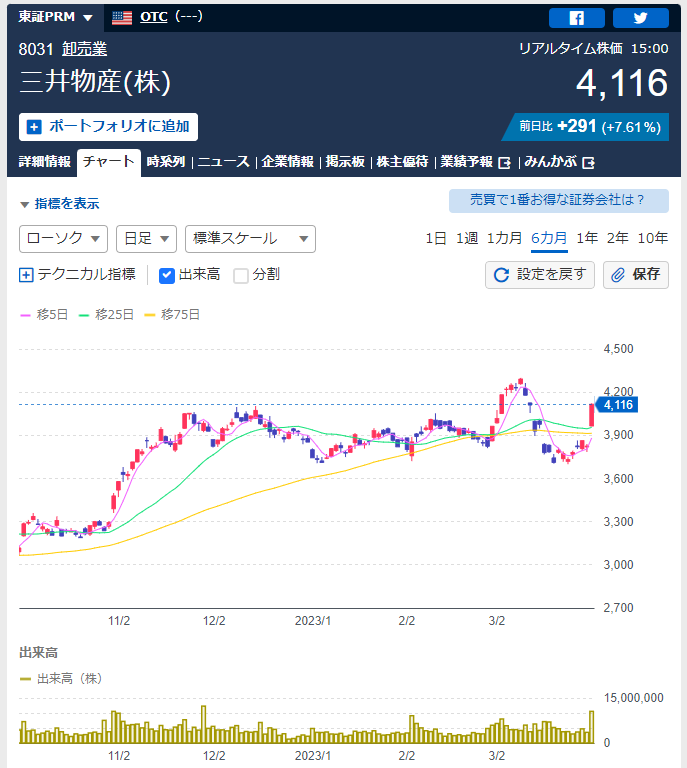The image size is (687, 768).
Task: Open ニュース tab
Action: [223, 162]
